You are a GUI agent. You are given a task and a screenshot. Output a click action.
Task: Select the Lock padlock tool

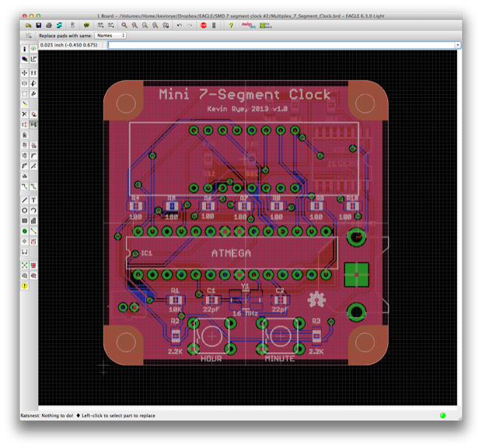(x=25, y=135)
